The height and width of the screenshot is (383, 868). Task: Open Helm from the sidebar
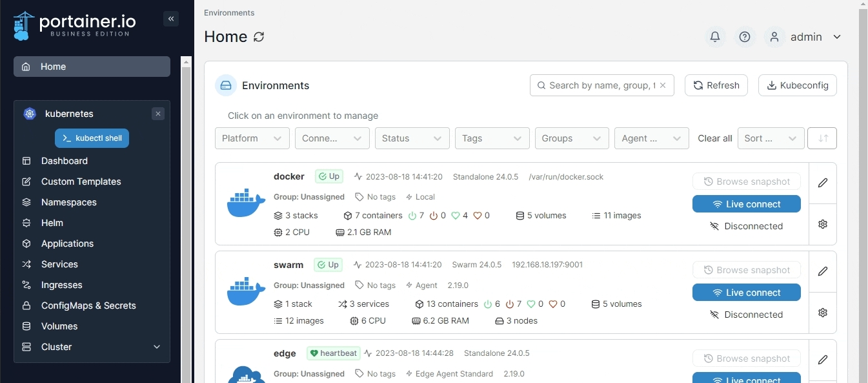click(x=52, y=223)
